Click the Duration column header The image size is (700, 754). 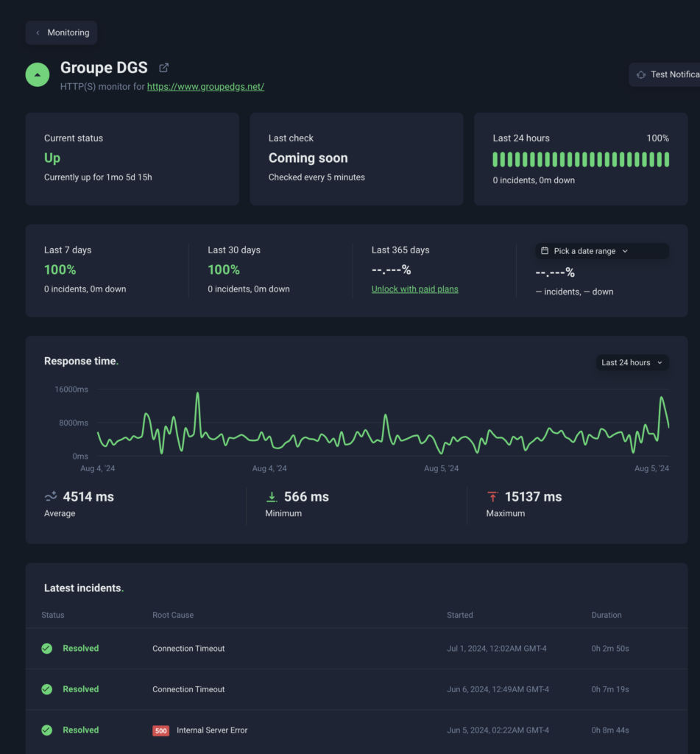pos(606,615)
